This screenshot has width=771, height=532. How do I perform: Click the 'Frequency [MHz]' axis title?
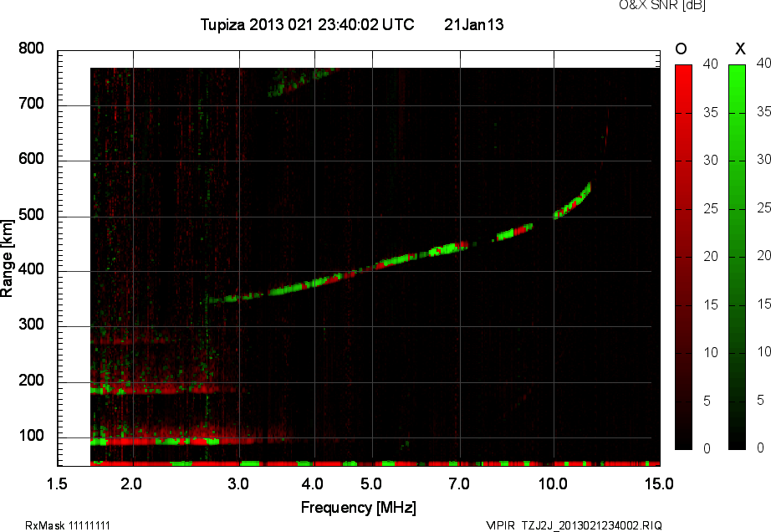(x=359, y=508)
